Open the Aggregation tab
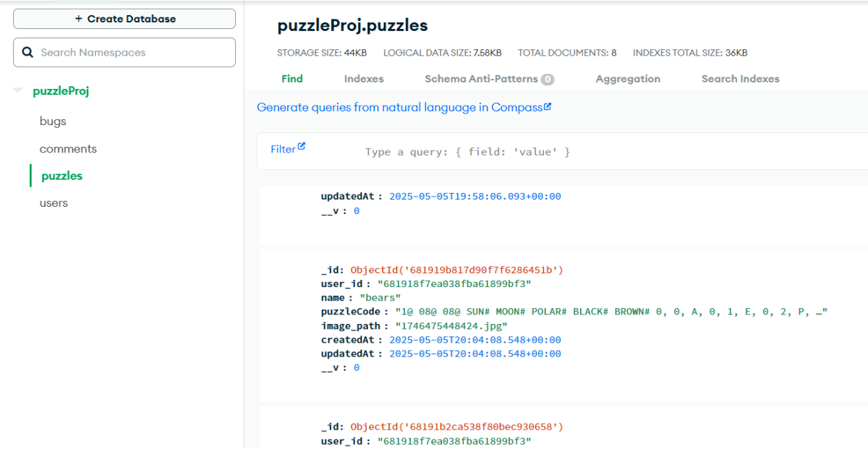 point(628,79)
